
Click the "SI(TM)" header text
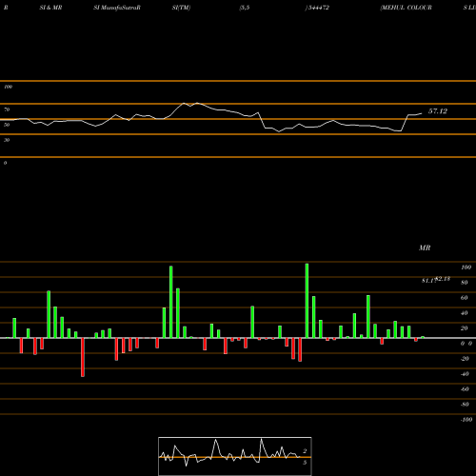click(x=181, y=8)
